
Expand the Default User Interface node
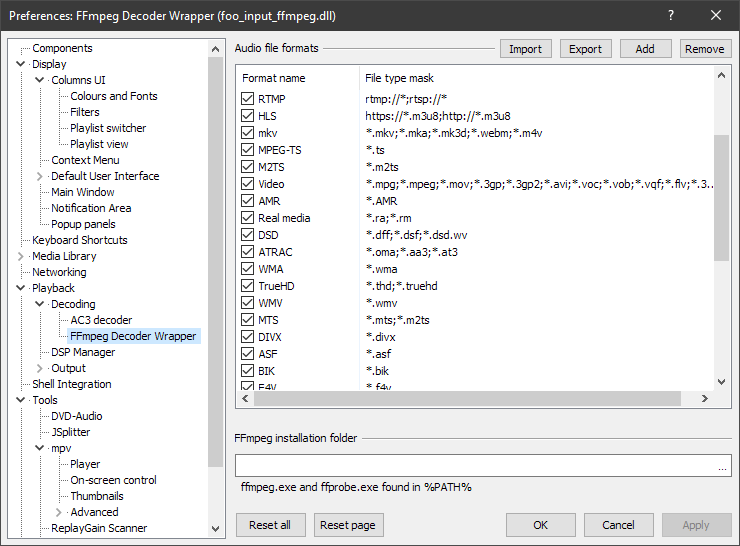[40, 176]
